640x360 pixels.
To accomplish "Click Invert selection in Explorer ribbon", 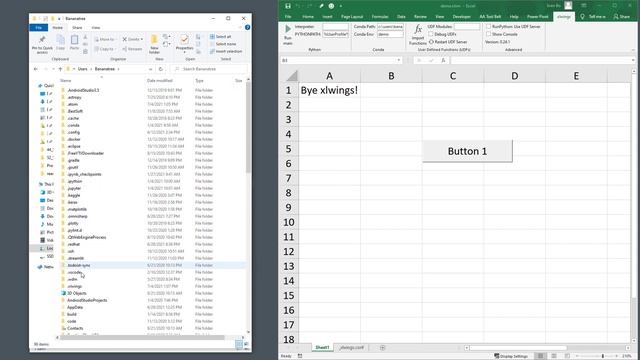I will point(226,51).
